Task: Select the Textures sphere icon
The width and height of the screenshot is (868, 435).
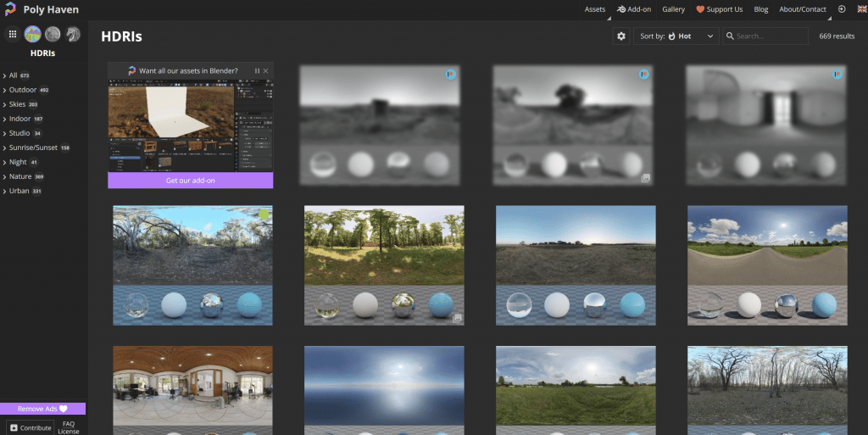Action: point(53,34)
